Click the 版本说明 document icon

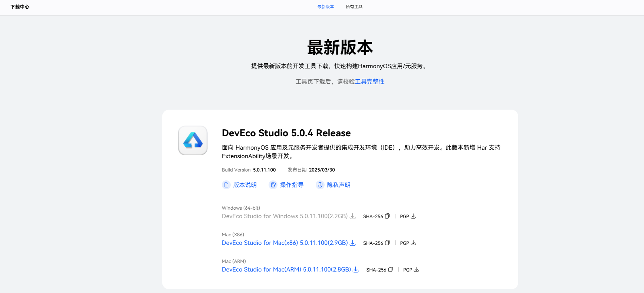pos(226,185)
